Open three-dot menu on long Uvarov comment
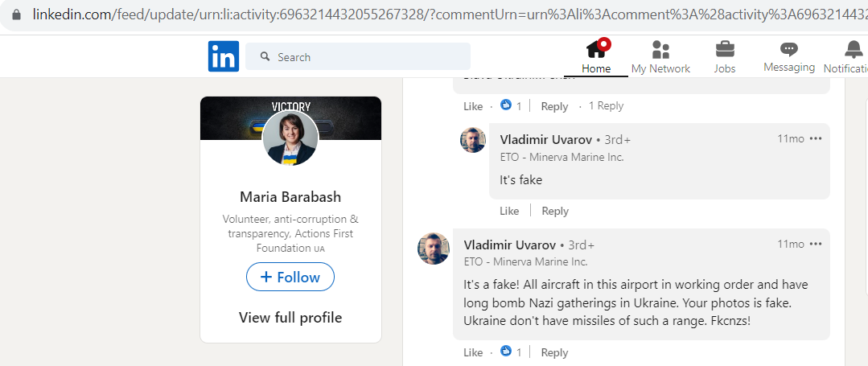Image resolution: width=868 pixels, height=366 pixels. click(x=816, y=244)
